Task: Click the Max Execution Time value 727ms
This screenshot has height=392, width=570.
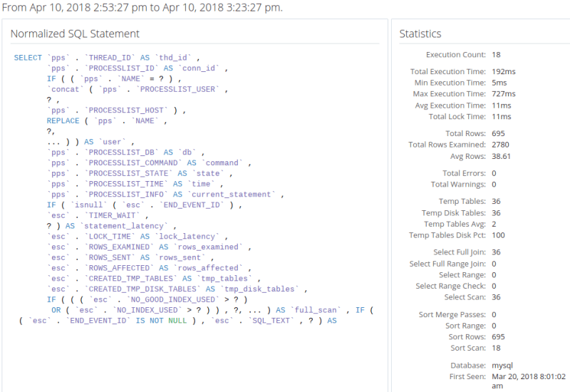Action: (x=504, y=94)
